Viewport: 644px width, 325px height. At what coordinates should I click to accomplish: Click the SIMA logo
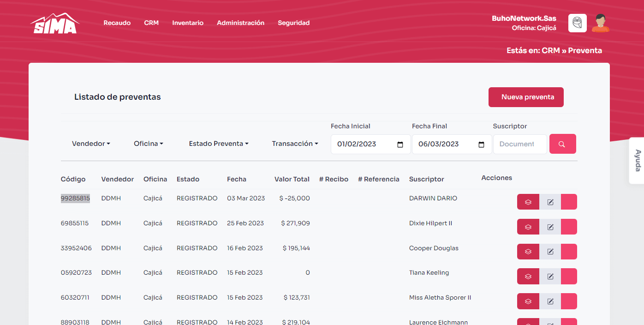tap(55, 24)
